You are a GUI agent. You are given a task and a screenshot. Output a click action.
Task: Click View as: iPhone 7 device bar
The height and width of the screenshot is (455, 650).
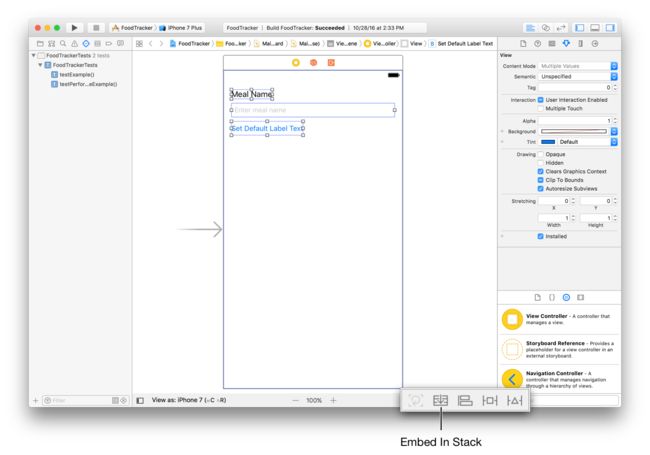[x=189, y=400]
